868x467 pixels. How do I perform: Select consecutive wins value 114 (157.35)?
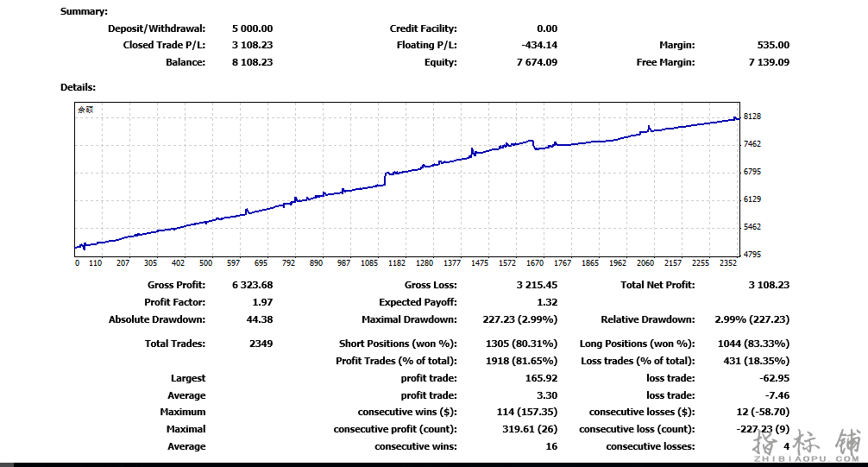527,412
